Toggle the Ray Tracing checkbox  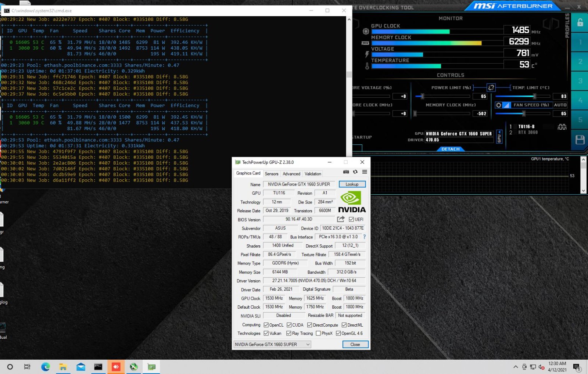(x=289, y=333)
